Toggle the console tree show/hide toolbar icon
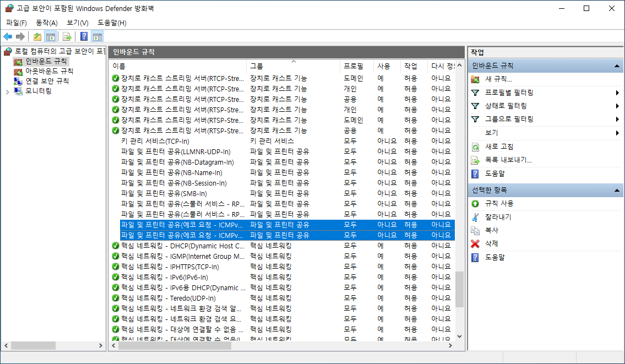Screen dimensions: 625x364 (50, 37)
